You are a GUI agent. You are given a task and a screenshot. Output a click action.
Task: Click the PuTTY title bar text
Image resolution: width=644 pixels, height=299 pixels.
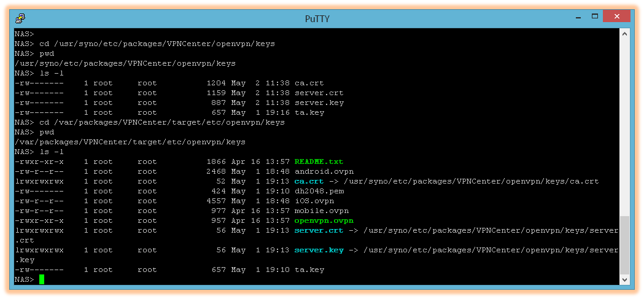[x=317, y=19]
